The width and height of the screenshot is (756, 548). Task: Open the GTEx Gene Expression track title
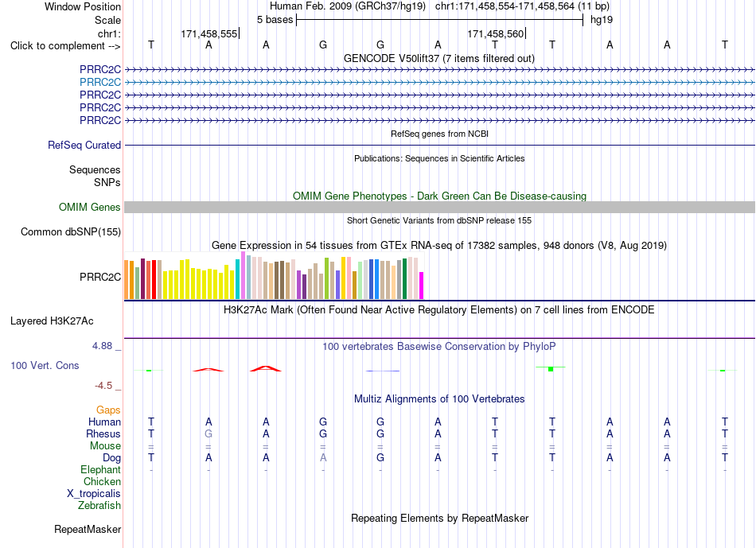439,245
